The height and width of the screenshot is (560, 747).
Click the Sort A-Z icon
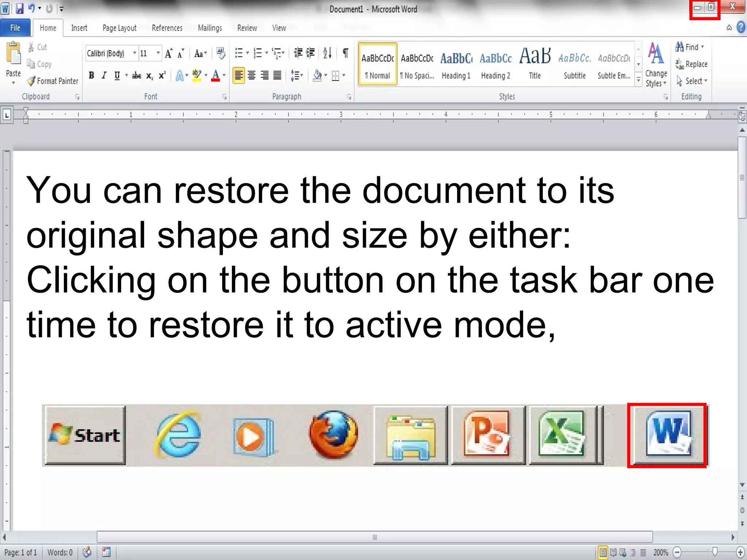click(x=327, y=53)
